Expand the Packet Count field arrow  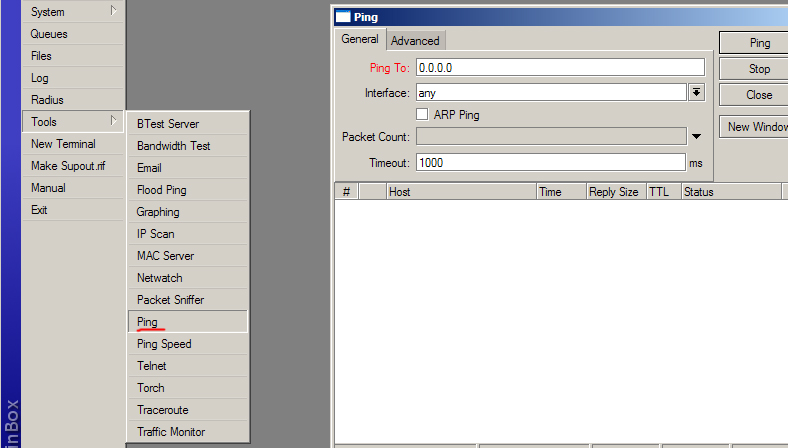click(696, 137)
